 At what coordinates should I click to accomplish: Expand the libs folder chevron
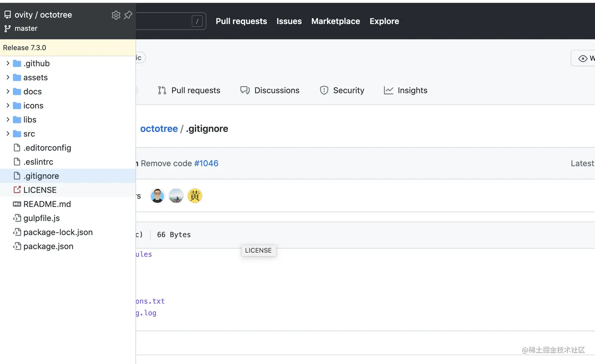tap(8, 119)
